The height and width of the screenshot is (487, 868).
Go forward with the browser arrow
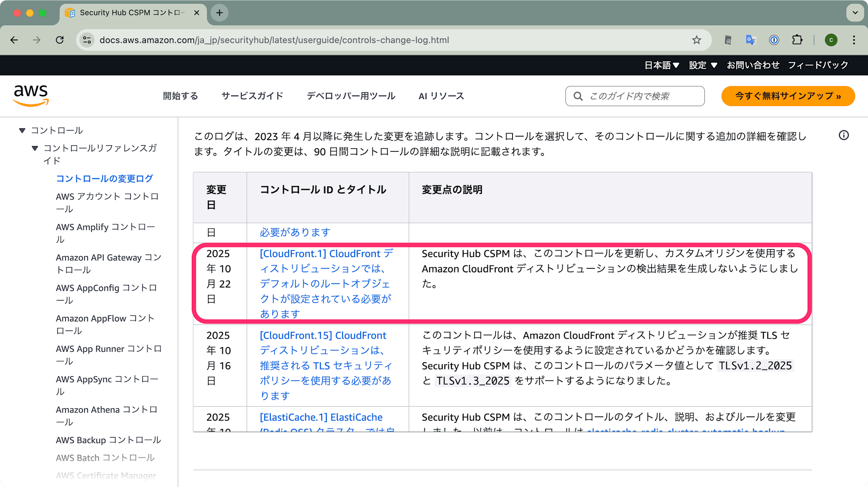pos(37,40)
